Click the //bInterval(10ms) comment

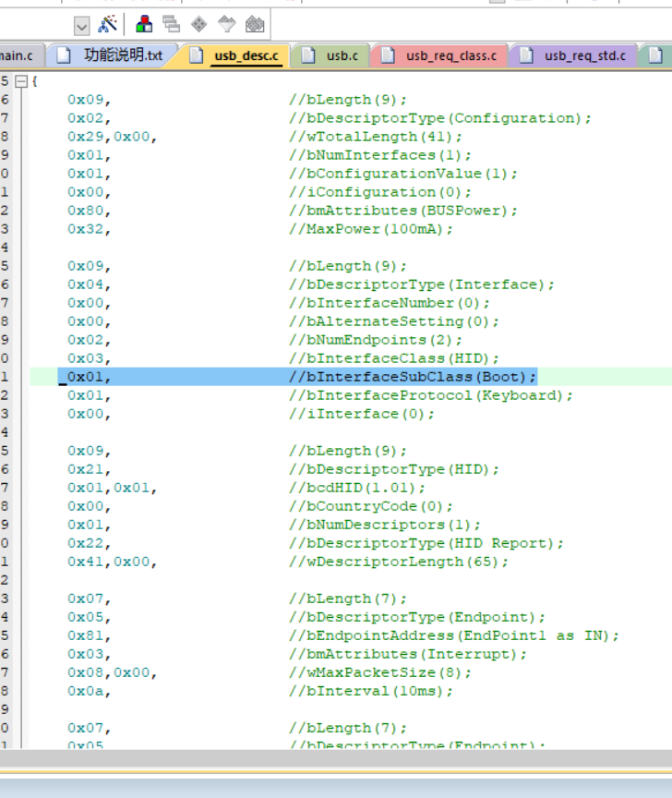point(371,691)
